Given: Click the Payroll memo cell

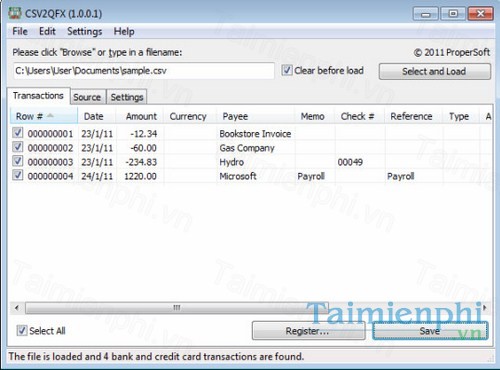Looking at the screenshot, I should 311,176.
